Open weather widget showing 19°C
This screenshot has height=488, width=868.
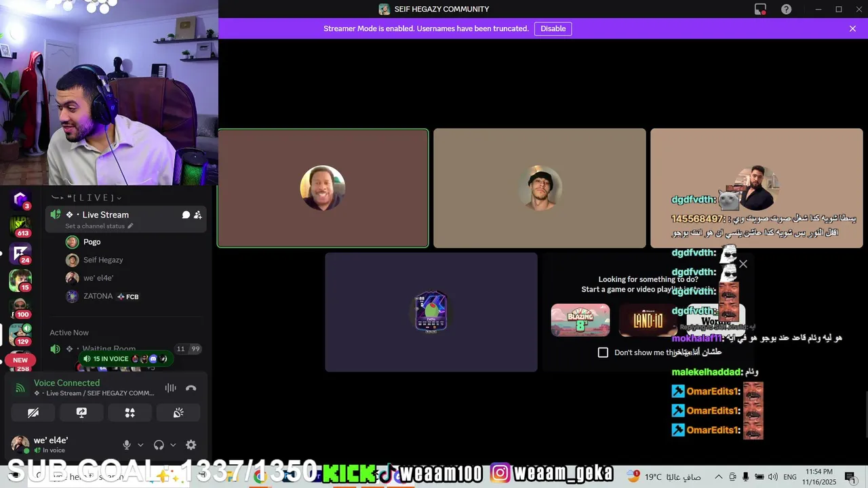tap(664, 477)
